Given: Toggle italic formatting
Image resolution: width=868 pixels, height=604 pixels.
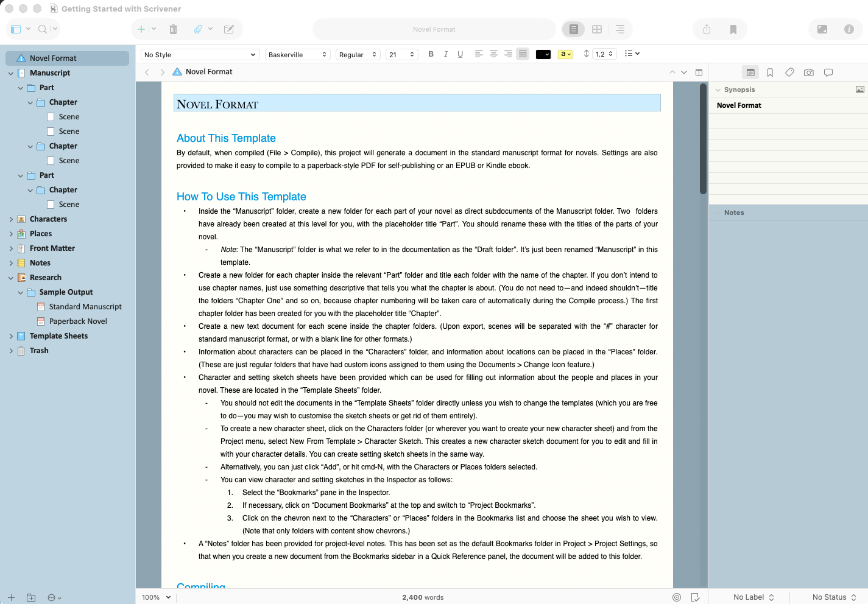Looking at the screenshot, I should (446, 54).
